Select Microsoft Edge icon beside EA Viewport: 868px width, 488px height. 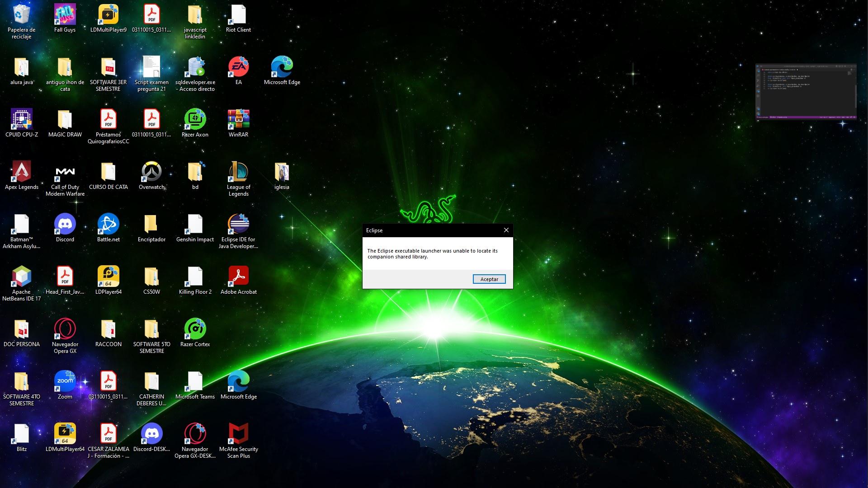click(x=282, y=70)
